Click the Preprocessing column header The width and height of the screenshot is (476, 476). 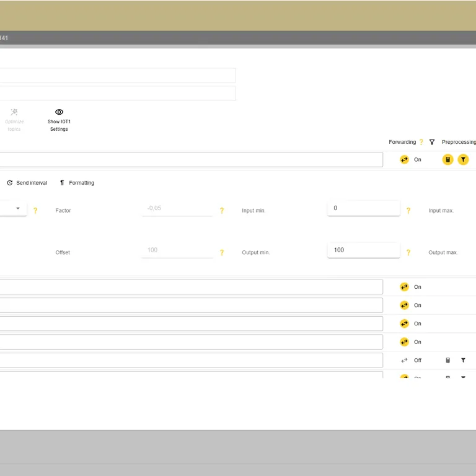pyautogui.click(x=459, y=142)
